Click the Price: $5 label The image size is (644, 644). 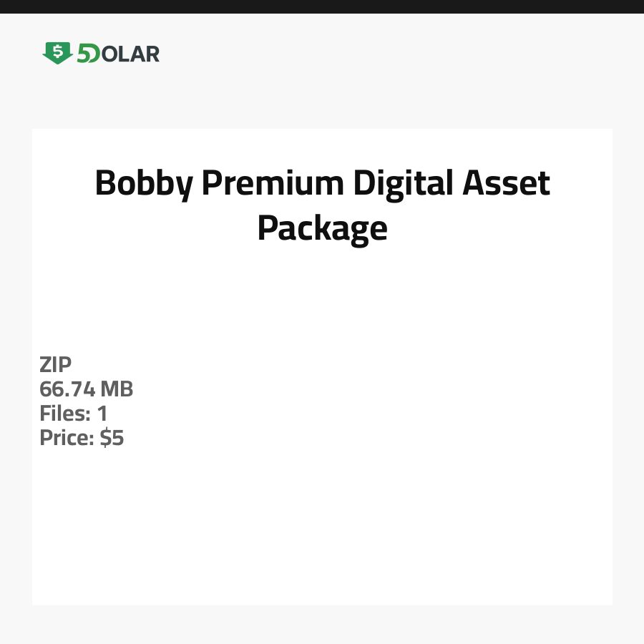click(x=82, y=438)
